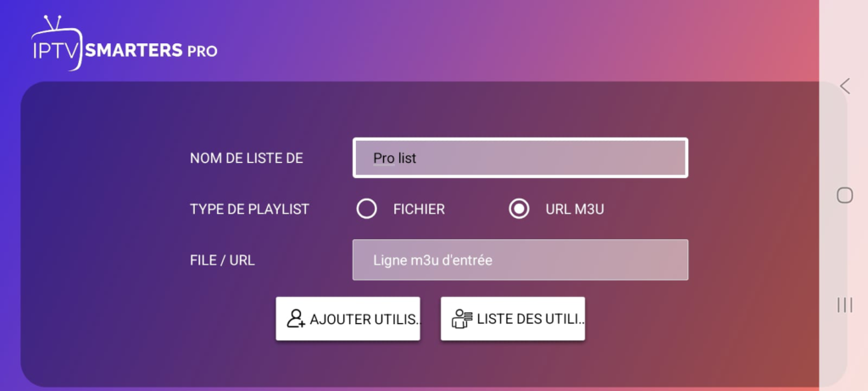Click the SMARTERS PRO title text
This screenshot has height=391, width=868.
151,51
